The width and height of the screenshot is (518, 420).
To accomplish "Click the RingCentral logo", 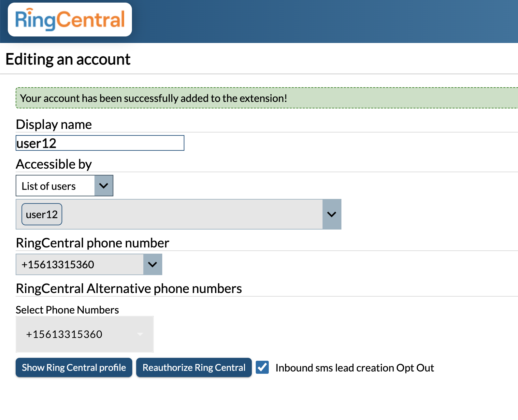I will [x=70, y=20].
